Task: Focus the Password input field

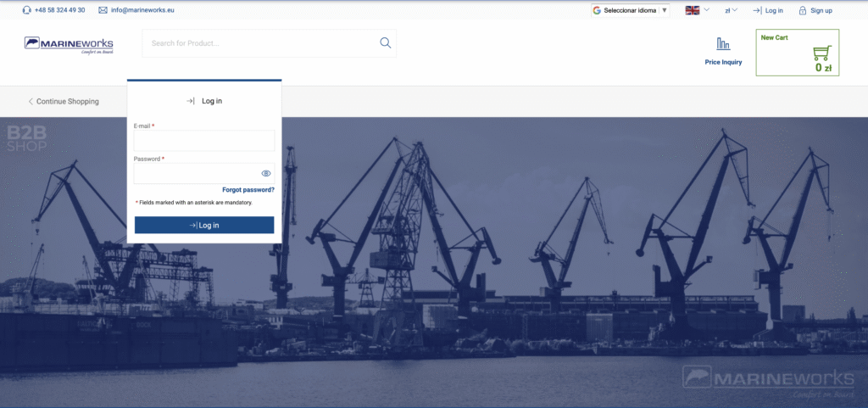Action: (x=197, y=173)
